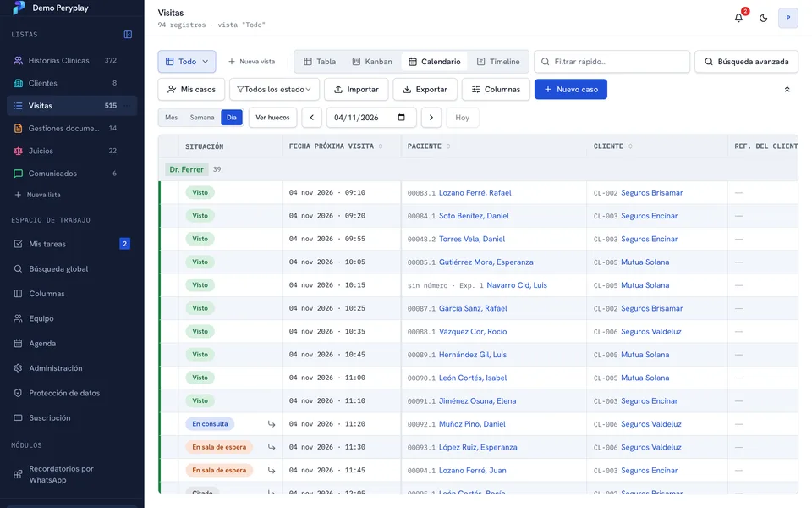Select the Calendario view tab
The height and width of the screenshot is (508, 812).
(x=435, y=62)
